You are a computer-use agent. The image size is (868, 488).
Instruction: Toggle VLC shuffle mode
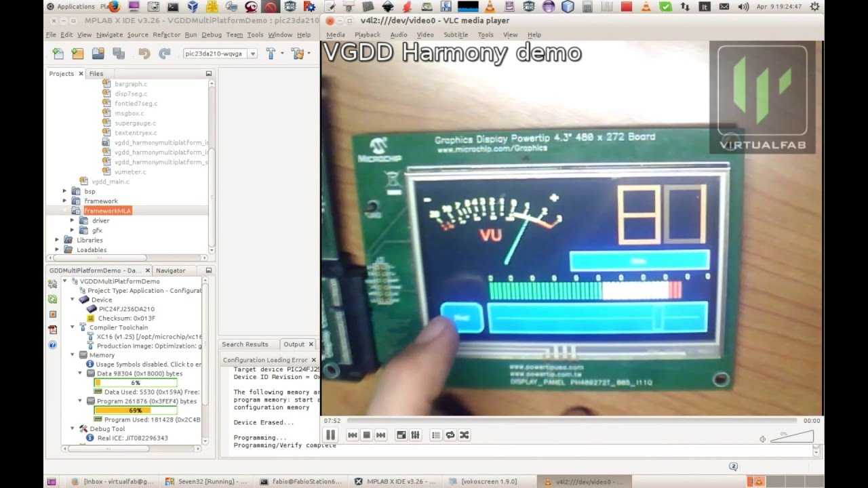click(x=465, y=435)
